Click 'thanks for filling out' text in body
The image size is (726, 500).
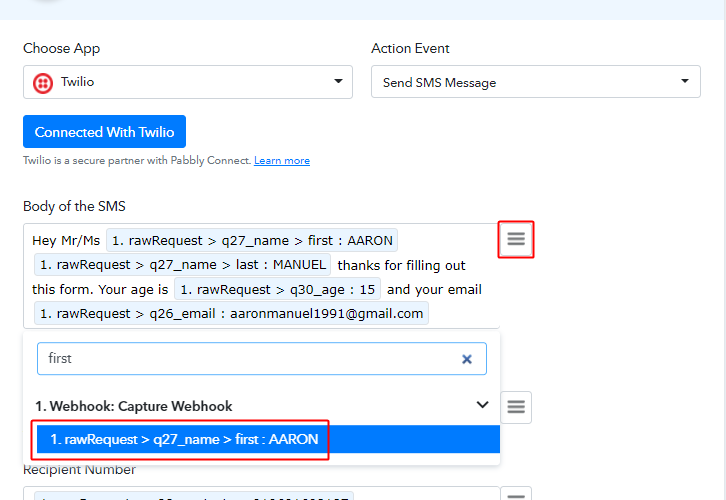click(401, 265)
